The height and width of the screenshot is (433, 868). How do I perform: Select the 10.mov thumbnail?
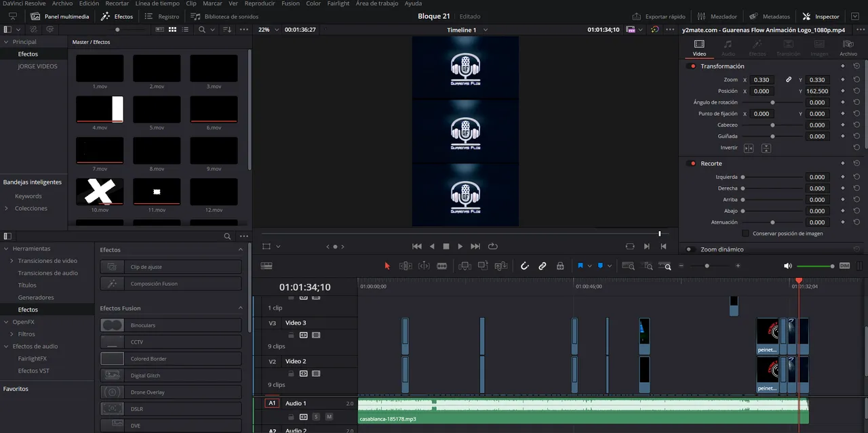(100, 192)
